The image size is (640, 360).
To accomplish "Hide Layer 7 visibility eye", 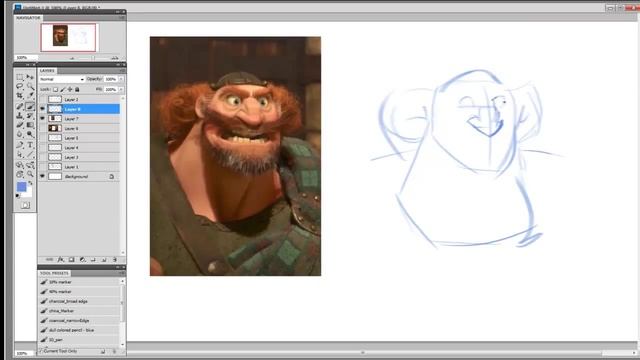I will point(42,119).
